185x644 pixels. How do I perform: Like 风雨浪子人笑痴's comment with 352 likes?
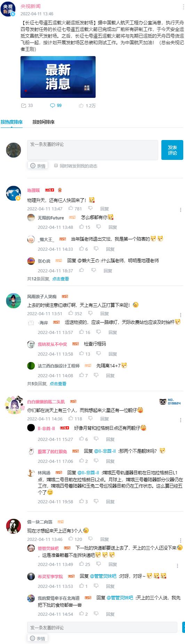[71, 313]
